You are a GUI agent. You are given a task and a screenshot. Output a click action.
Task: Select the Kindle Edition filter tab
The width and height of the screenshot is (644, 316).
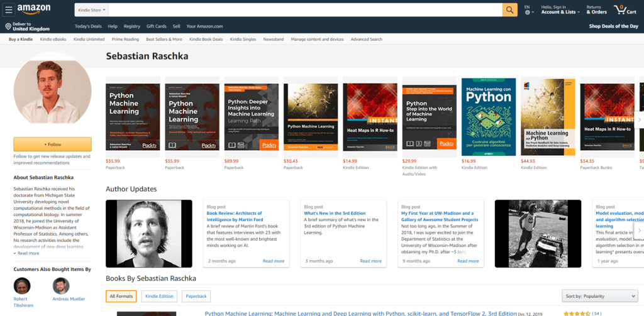point(159,296)
